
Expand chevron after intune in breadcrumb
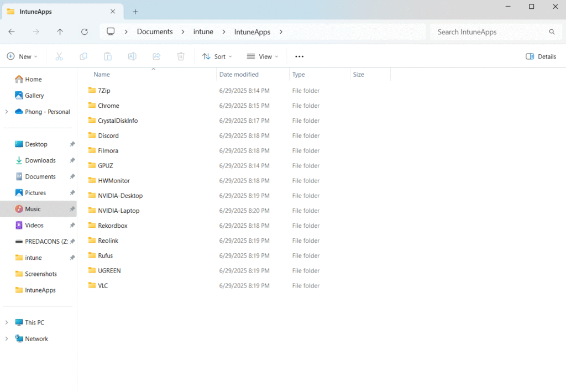pyautogui.click(x=224, y=32)
